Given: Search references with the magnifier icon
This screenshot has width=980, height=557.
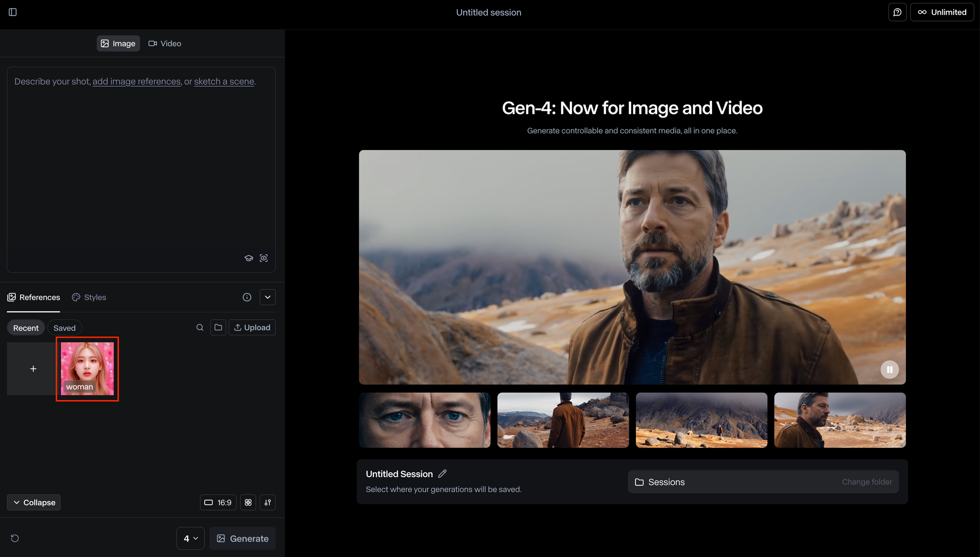Looking at the screenshot, I should click(200, 328).
